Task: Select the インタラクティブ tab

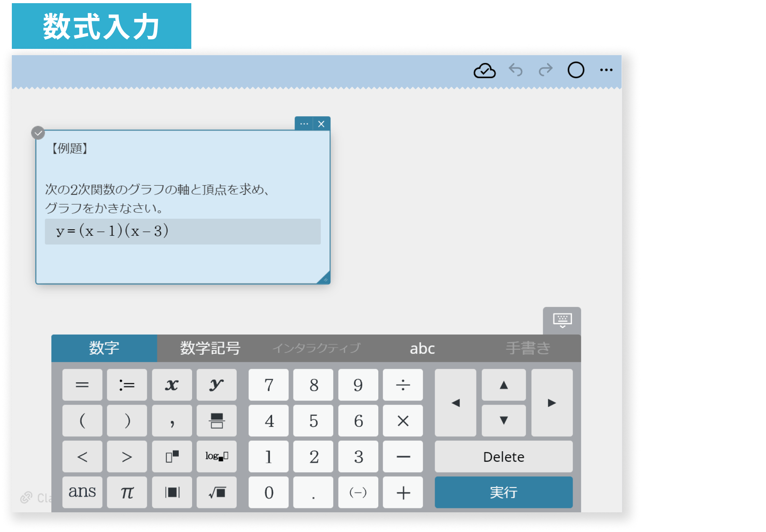Action: point(316,348)
